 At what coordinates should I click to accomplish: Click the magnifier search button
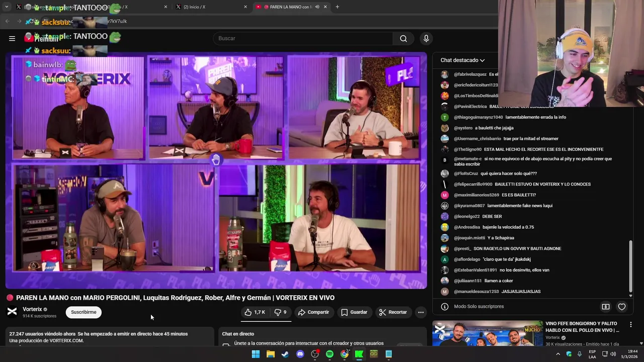coord(404,38)
